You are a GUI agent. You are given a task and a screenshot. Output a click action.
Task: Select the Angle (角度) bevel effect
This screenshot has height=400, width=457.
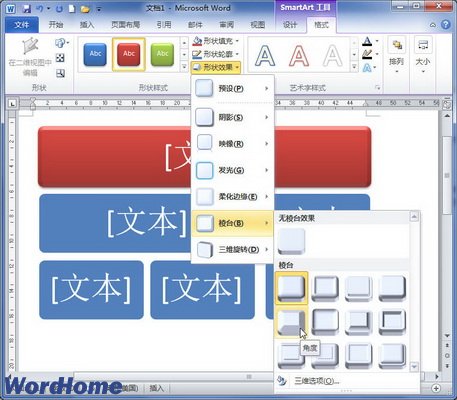click(x=291, y=322)
